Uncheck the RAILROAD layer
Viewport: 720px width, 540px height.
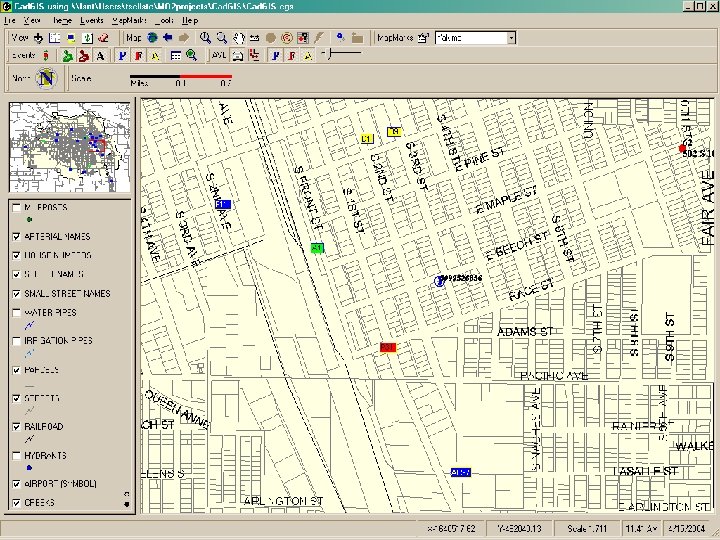coord(17,427)
